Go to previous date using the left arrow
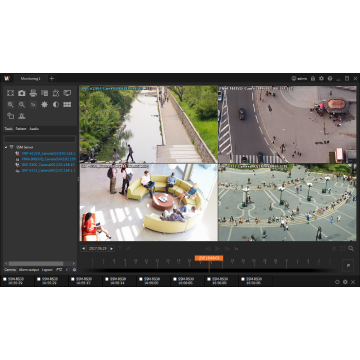This screenshot has width=360, height=360. click(x=83, y=248)
